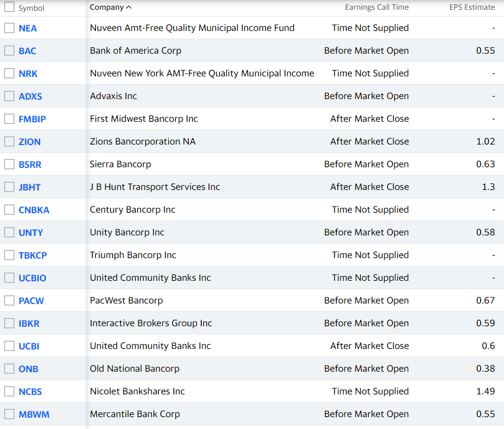The height and width of the screenshot is (429, 504).
Task: Open the ADXS ticker link
Action: pyautogui.click(x=30, y=96)
